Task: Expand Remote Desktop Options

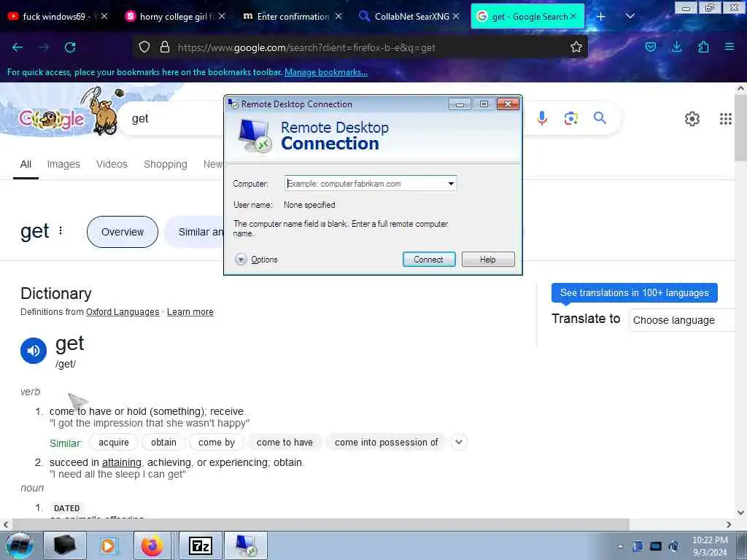Action: pos(256,260)
